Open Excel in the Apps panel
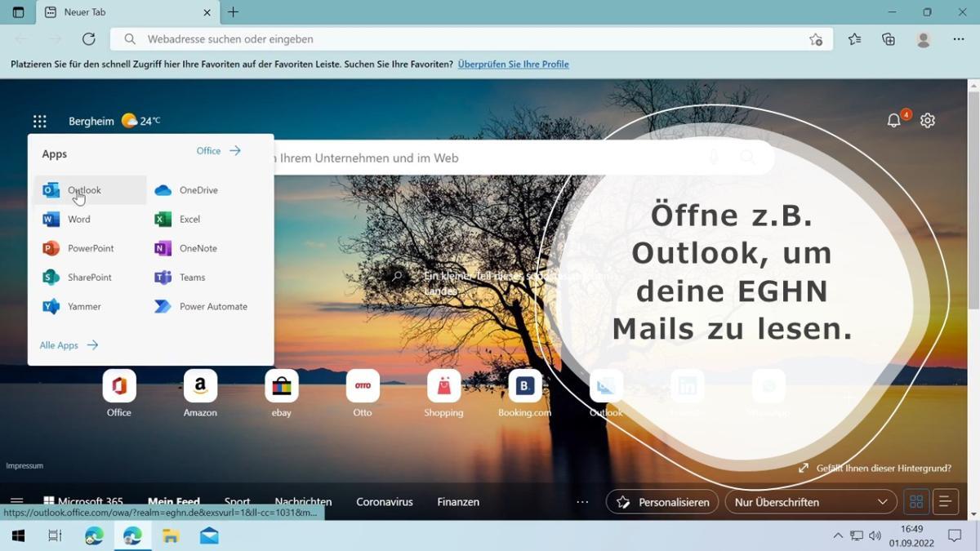The width and height of the screenshot is (980, 551). 189,220
